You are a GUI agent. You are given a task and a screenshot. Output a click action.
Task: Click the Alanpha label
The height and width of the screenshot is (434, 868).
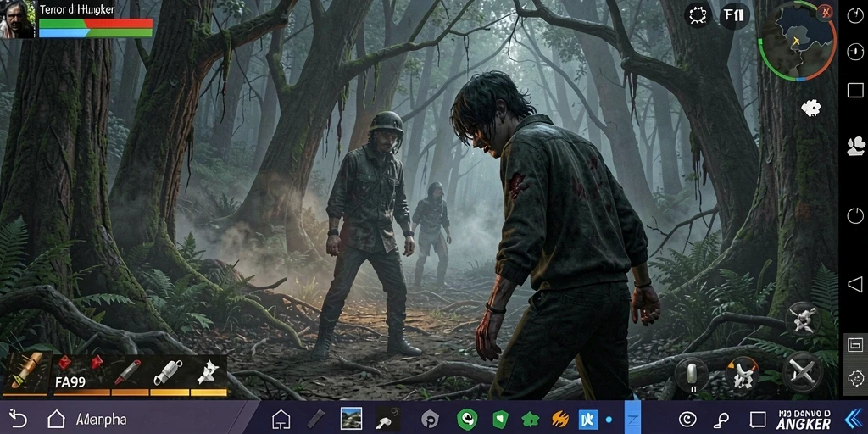click(102, 420)
